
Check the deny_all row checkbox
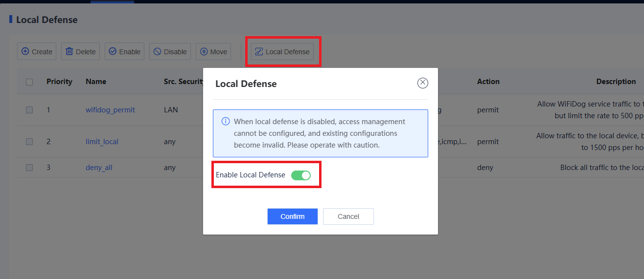[x=29, y=168]
